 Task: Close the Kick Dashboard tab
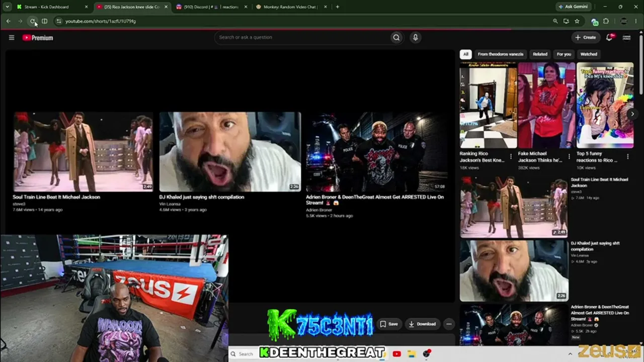pos(86,7)
